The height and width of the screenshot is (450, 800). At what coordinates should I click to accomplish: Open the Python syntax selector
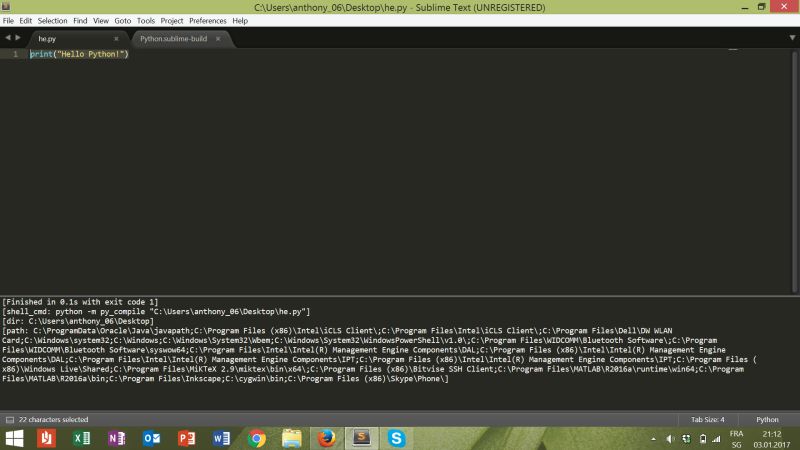(x=767, y=420)
